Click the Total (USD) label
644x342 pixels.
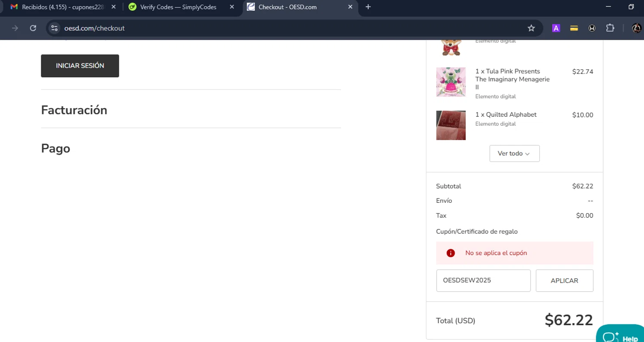[x=456, y=321]
